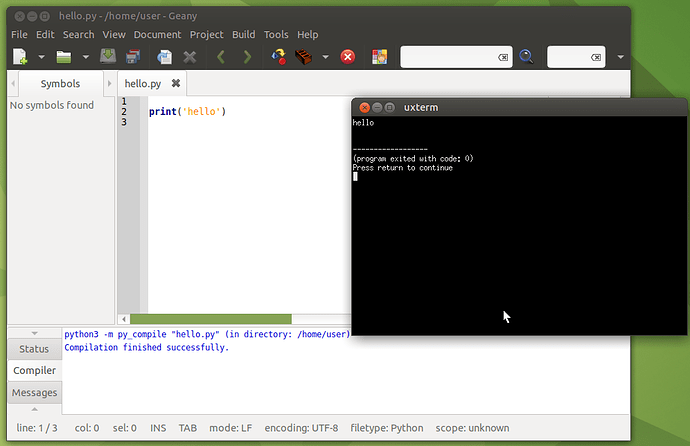Screen dimensions: 690x446
Task: Open the File menu
Action: [19, 34]
